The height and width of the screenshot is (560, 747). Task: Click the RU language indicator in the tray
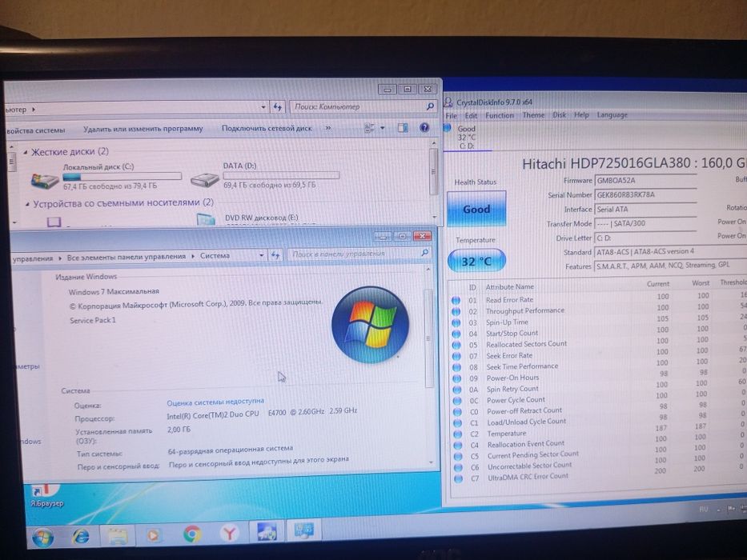704,509
